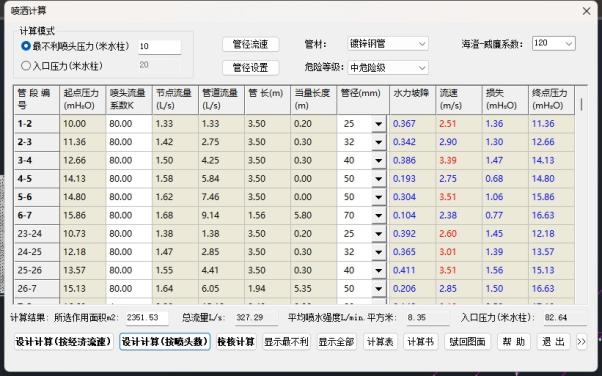Click the 起点压力(mH₂O) column header

[83, 100]
